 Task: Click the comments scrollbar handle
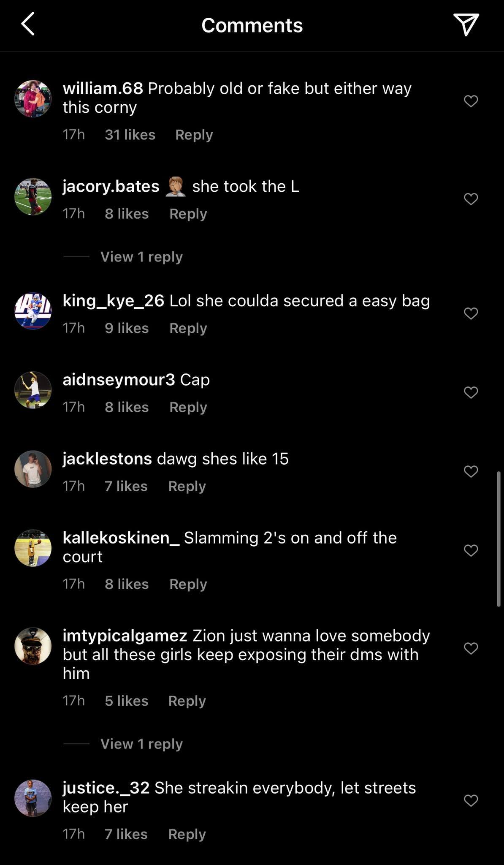coord(499,539)
